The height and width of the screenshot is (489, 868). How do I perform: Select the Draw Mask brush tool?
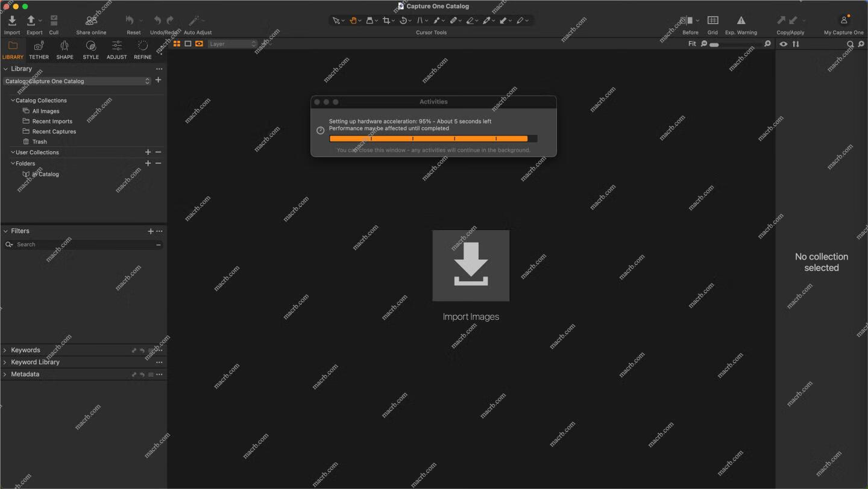tap(436, 20)
